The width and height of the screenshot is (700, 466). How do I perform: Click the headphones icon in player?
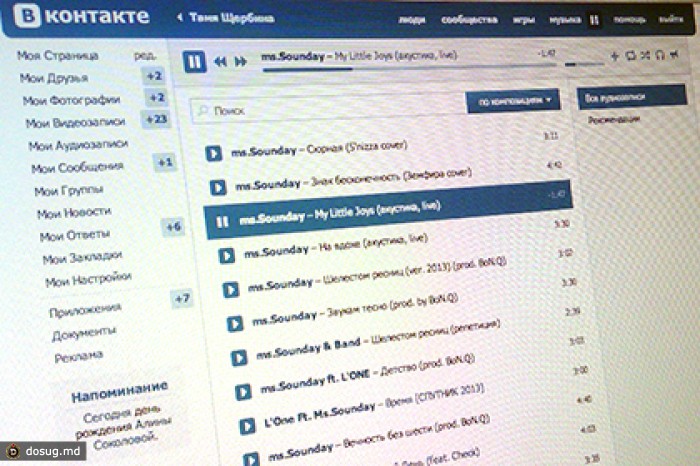[660, 55]
